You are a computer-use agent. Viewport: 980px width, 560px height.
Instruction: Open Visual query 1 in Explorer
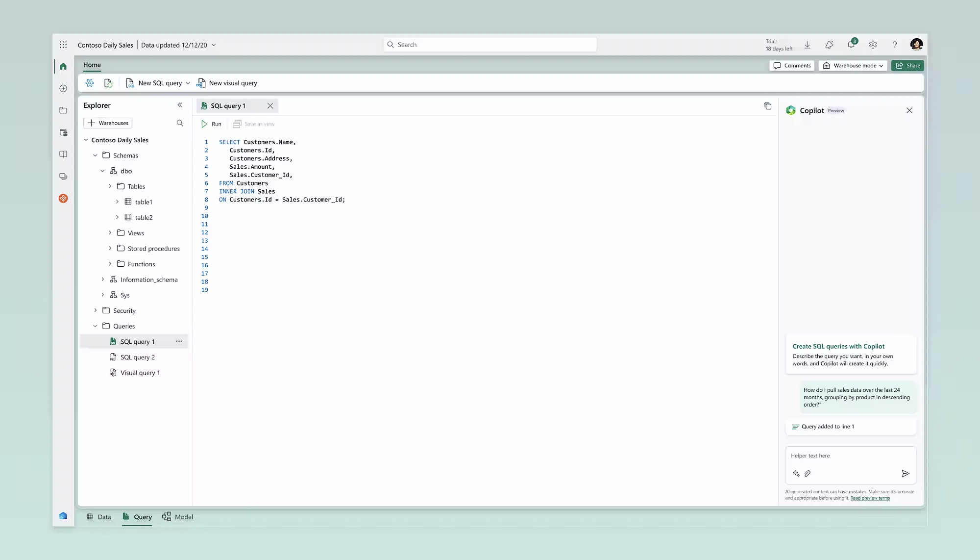pyautogui.click(x=134, y=373)
